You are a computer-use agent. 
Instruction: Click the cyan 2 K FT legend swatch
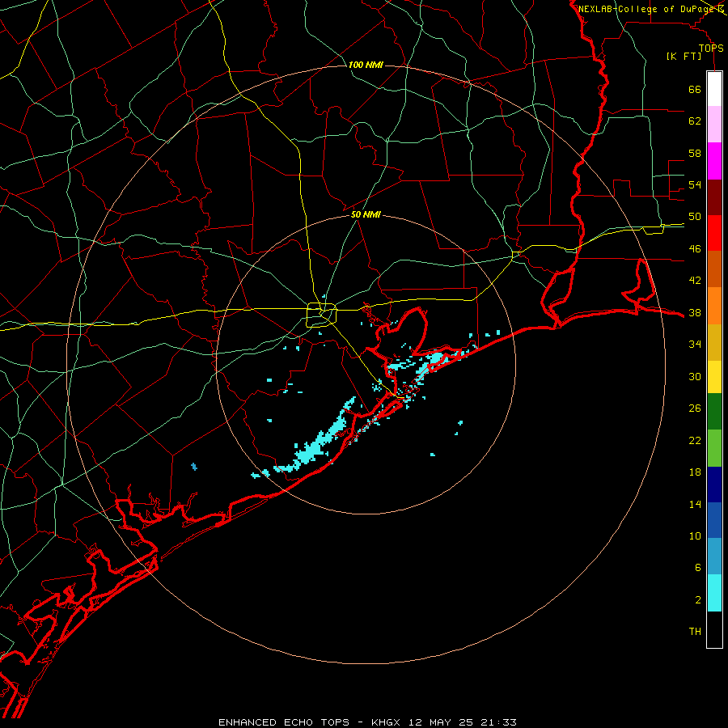(714, 593)
